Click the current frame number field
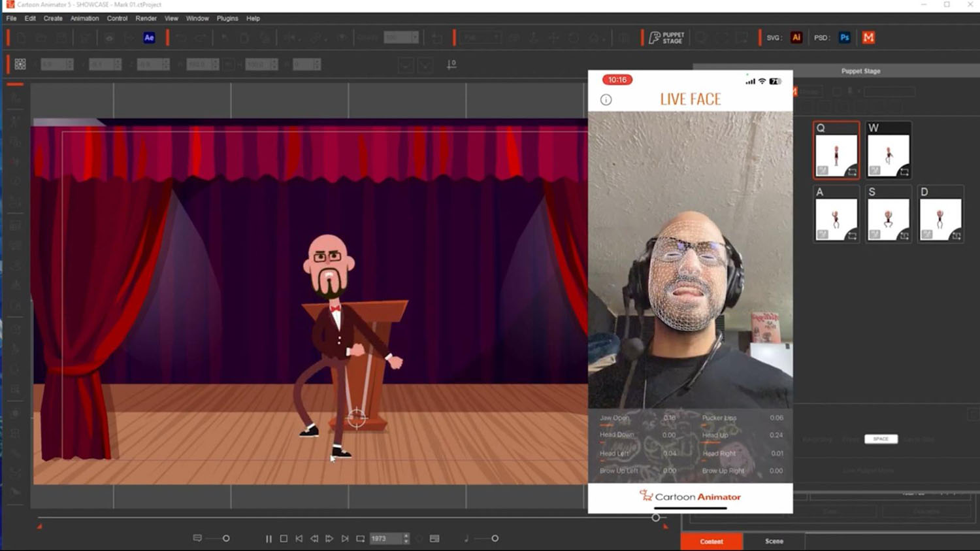Viewport: 980px width, 551px height. 385,539
